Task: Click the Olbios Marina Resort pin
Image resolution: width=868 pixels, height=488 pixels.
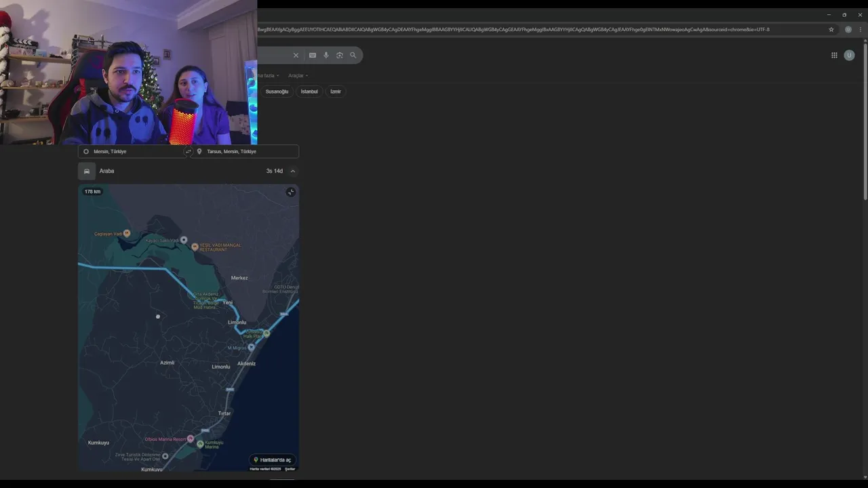Action: click(x=191, y=439)
